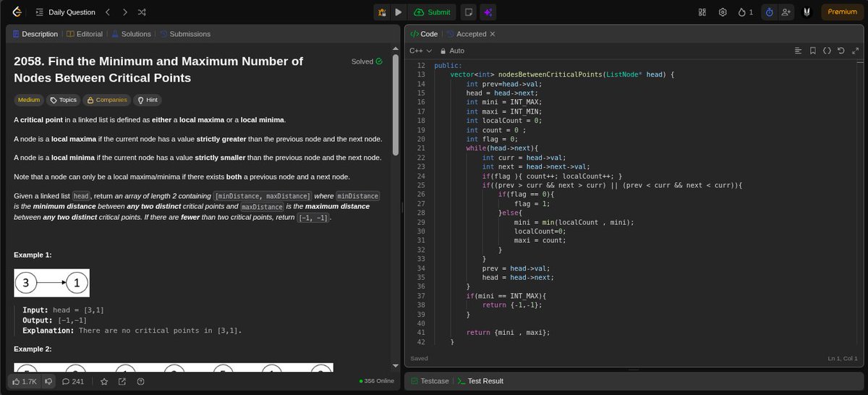Toggle the stopwatch timer
Image resolution: width=868 pixels, height=395 pixels.
click(770, 12)
